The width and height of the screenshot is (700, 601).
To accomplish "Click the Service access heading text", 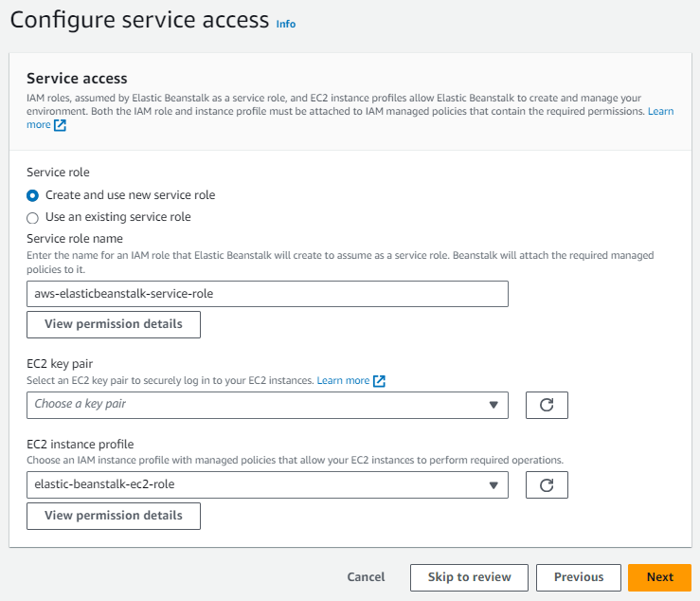I will pos(77,79).
